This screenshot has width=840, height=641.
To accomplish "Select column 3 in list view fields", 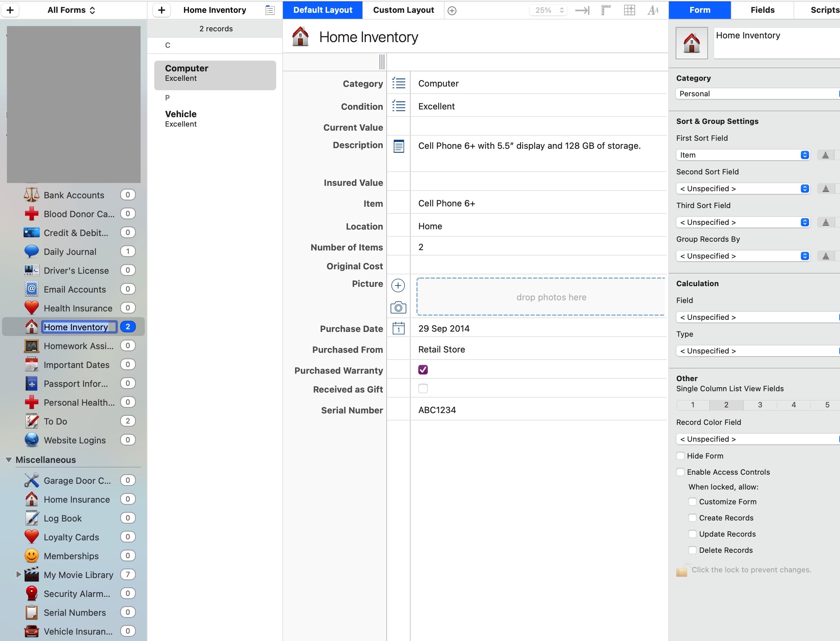I will coord(760,405).
